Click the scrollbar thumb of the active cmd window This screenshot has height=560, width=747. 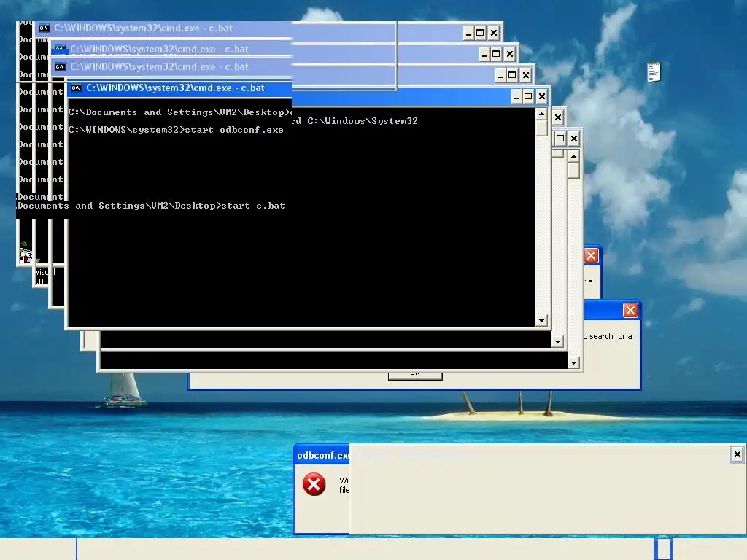(x=541, y=128)
